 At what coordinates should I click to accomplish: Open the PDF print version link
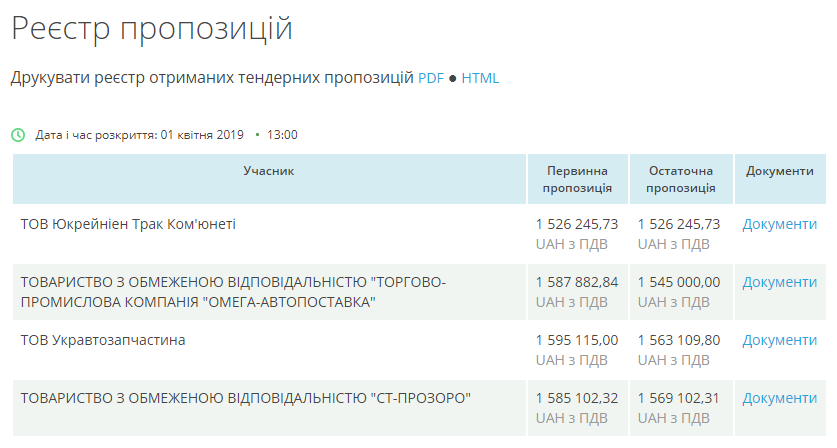coord(430,78)
